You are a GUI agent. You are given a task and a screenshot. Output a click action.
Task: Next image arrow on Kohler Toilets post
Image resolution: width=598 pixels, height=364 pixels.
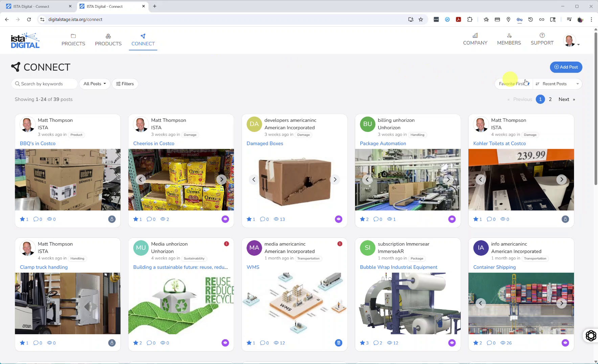click(562, 180)
